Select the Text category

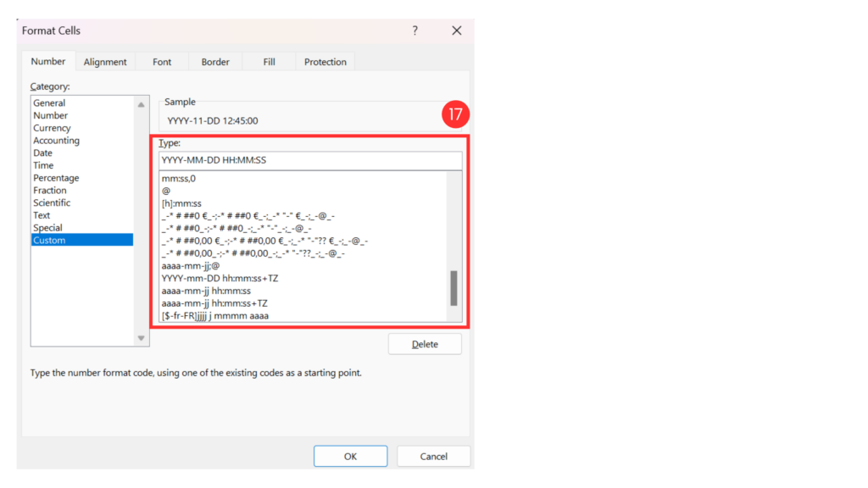coord(82,215)
